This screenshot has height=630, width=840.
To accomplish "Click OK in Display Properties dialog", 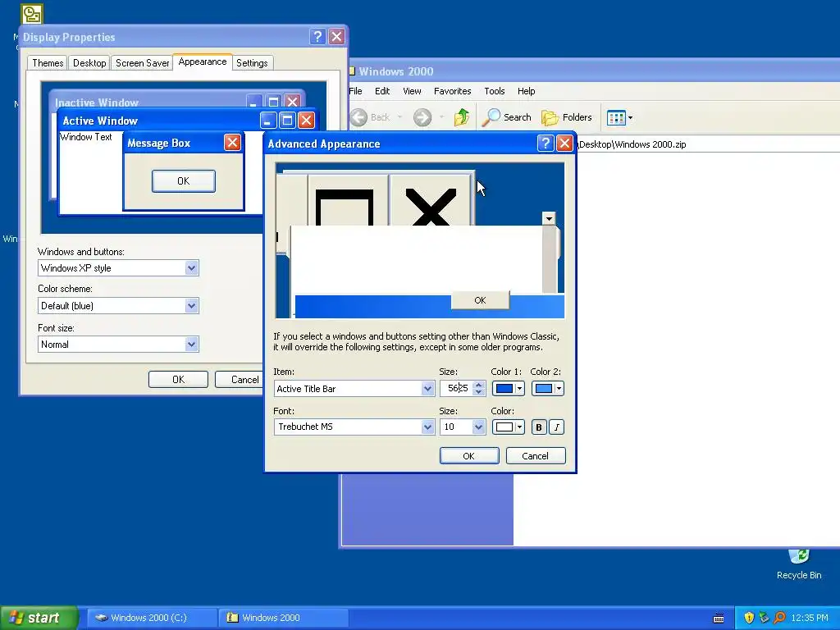I will (178, 379).
